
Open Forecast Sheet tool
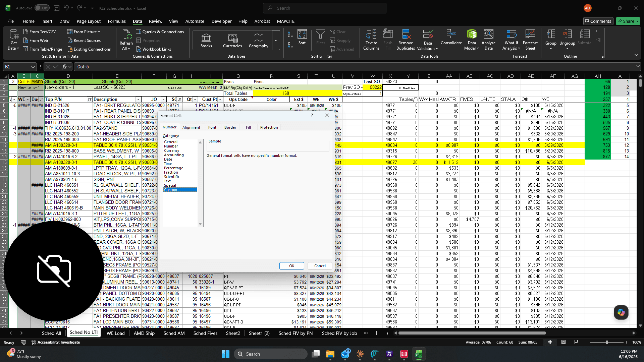coord(530,40)
